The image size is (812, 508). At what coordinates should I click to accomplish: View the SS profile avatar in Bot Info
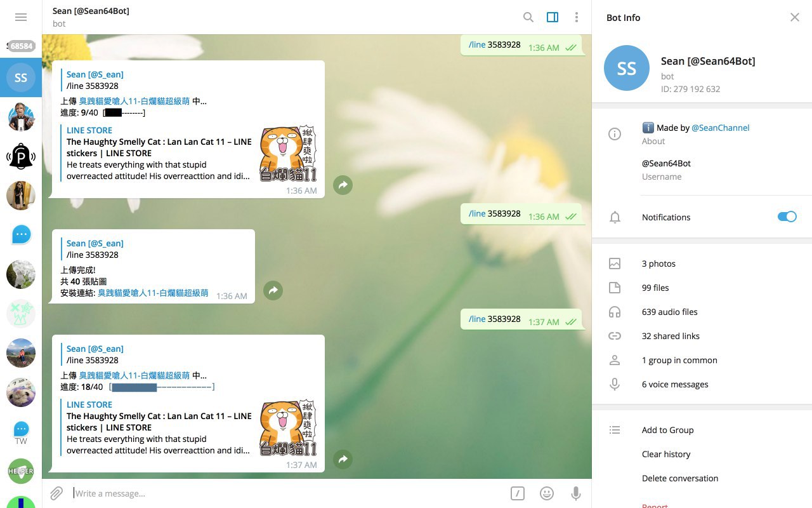point(627,68)
